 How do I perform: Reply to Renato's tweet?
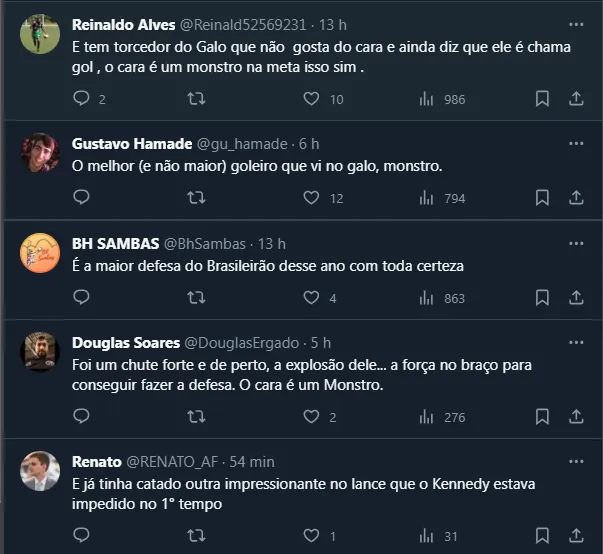[x=82, y=536]
